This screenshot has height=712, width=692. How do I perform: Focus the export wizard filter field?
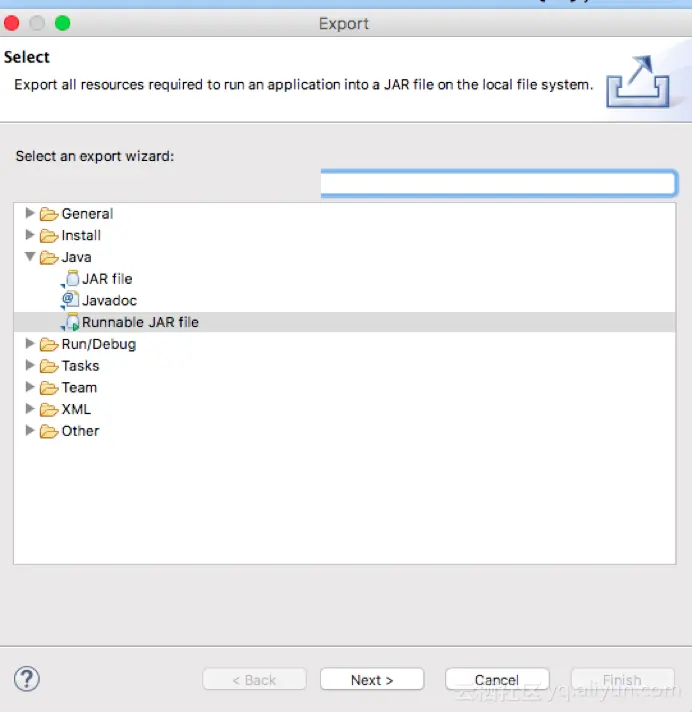tap(499, 183)
